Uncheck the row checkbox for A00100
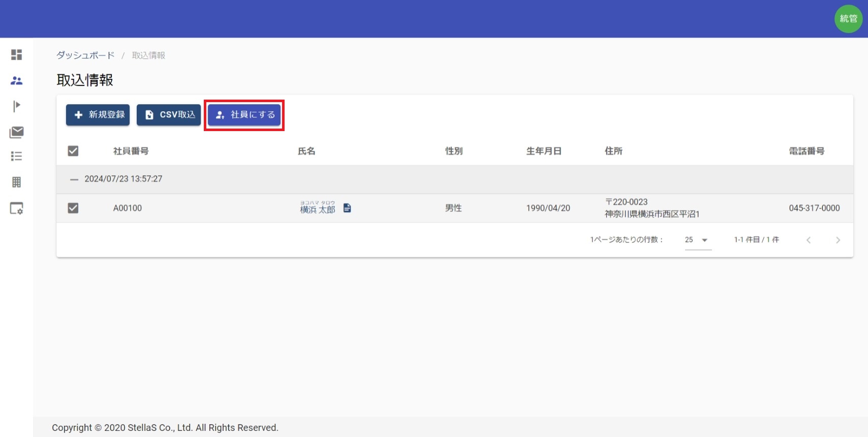The height and width of the screenshot is (437, 868). tap(73, 208)
